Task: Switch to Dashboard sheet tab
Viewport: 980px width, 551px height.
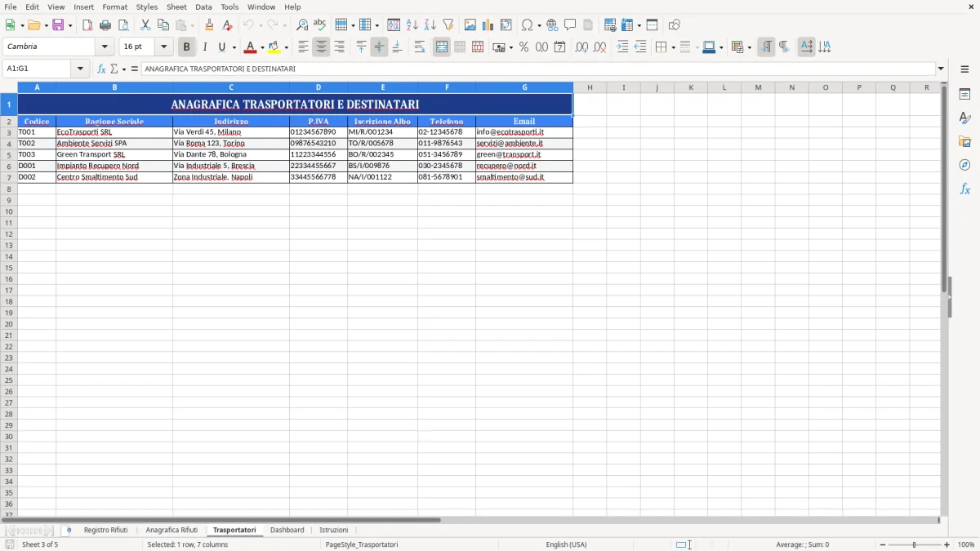Action: point(287,530)
